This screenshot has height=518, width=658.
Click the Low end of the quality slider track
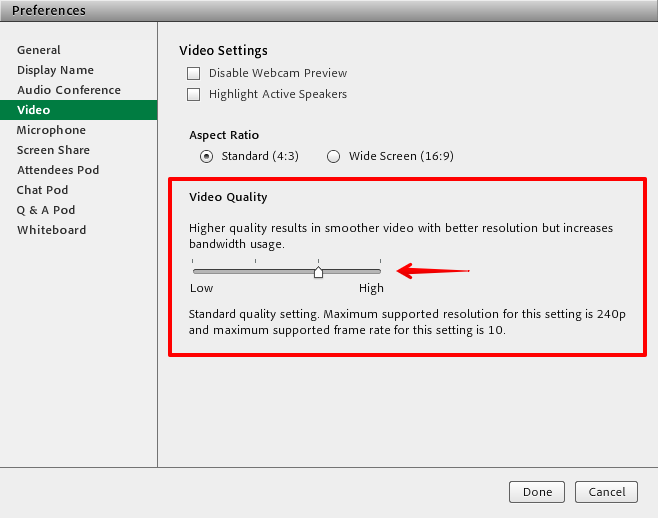pos(195,271)
